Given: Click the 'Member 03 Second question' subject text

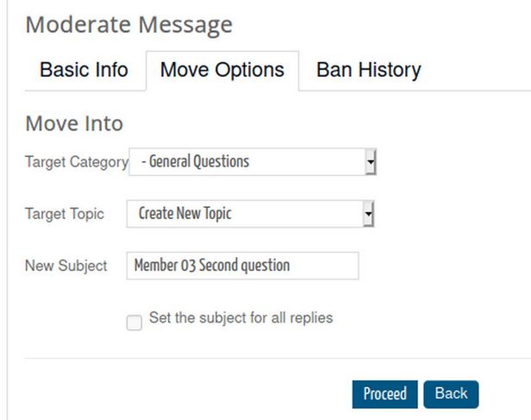Looking at the screenshot, I should [211, 266].
